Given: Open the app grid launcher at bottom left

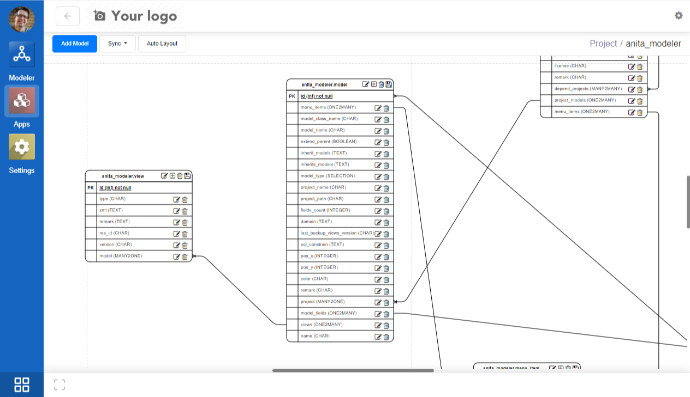Looking at the screenshot, I should (x=22, y=384).
